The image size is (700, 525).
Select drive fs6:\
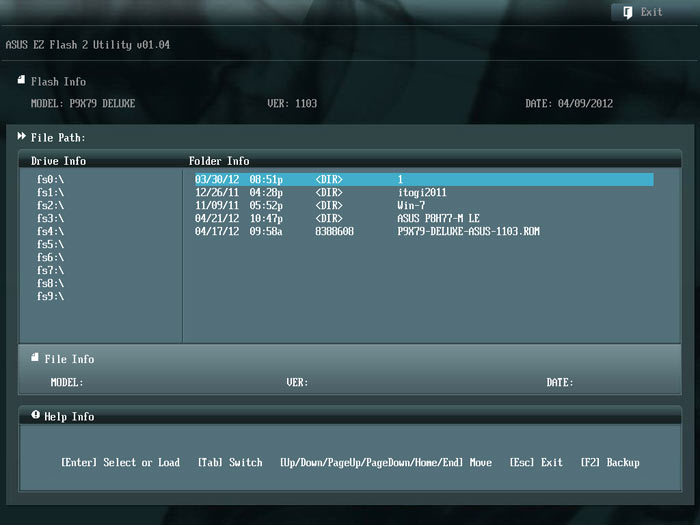pos(50,257)
